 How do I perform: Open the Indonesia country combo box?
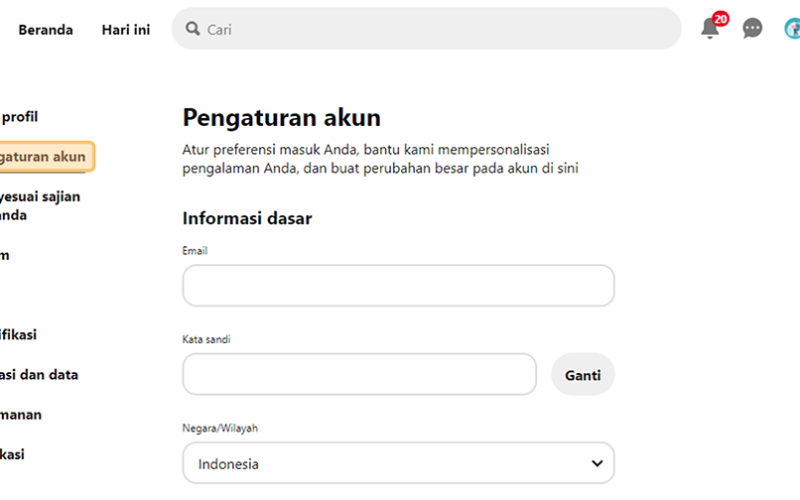point(398,463)
